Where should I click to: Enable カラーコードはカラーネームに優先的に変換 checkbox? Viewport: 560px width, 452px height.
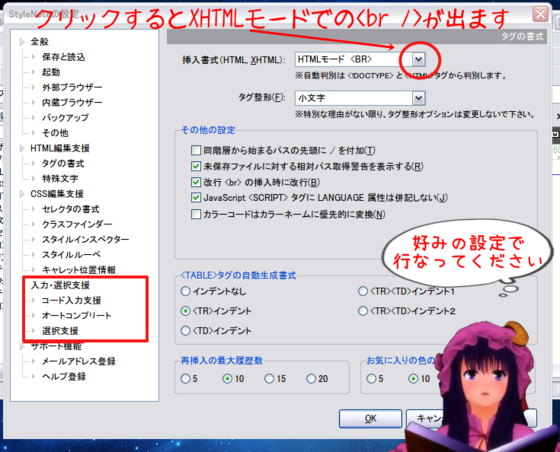pyautogui.click(x=196, y=214)
